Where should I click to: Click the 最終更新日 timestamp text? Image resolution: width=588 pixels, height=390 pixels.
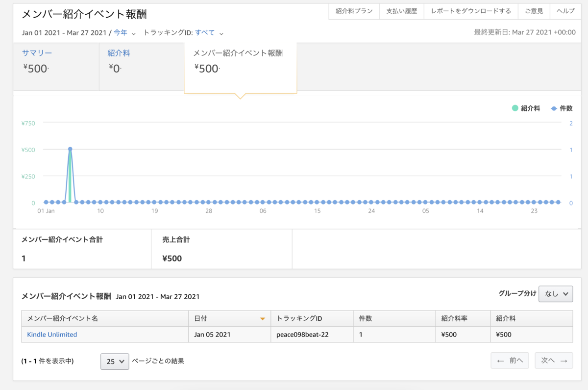click(525, 32)
